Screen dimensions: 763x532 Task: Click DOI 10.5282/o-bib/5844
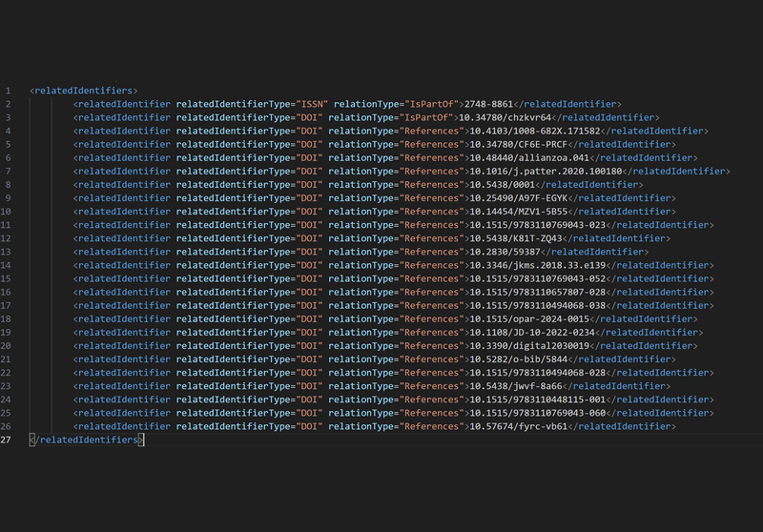[x=519, y=359]
